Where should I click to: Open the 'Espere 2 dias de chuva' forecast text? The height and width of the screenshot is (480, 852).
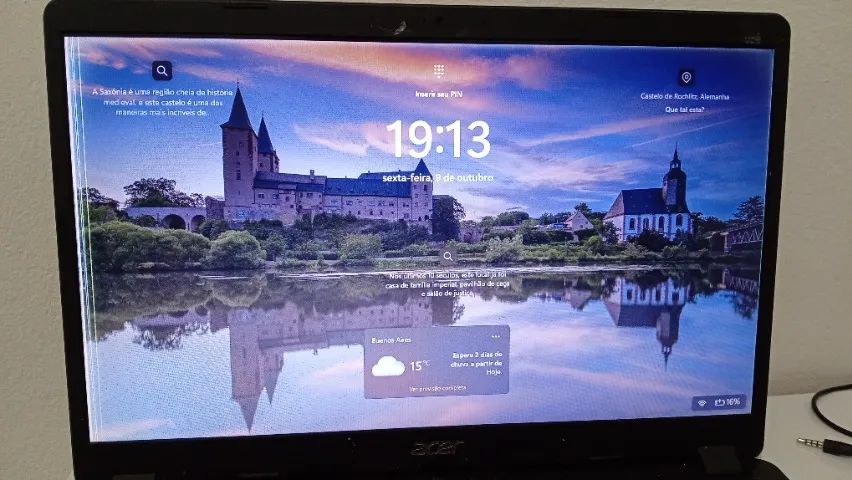pos(477,363)
